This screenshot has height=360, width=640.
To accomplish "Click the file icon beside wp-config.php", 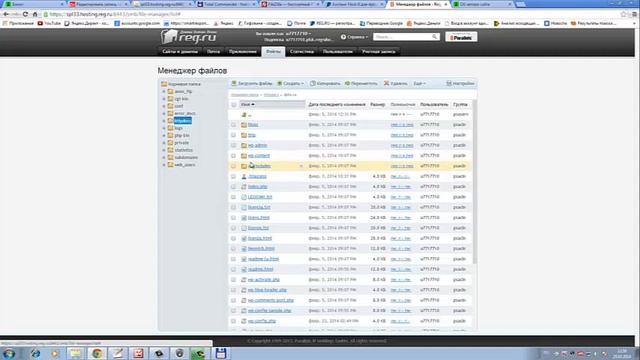I will pos(244,321).
